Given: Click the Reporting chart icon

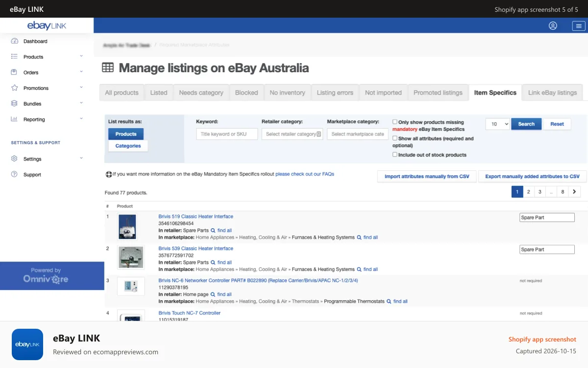Looking at the screenshot, I should click(x=14, y=119).
